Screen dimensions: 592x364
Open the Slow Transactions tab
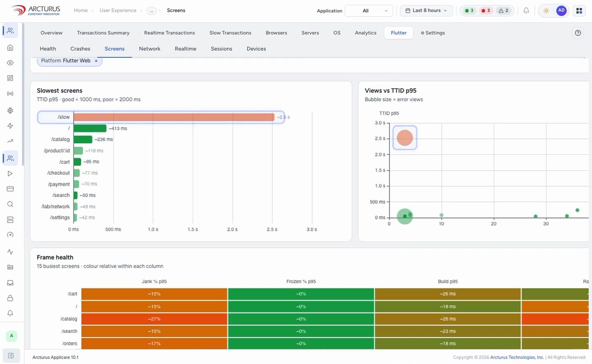tap(230, 33)
